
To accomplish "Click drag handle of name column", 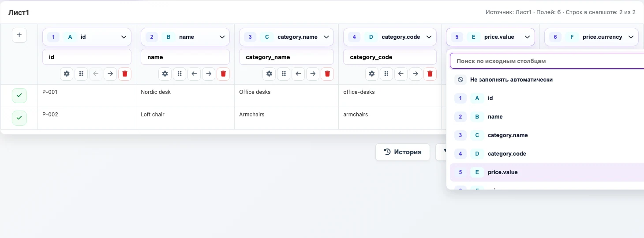I will [180, 74].
